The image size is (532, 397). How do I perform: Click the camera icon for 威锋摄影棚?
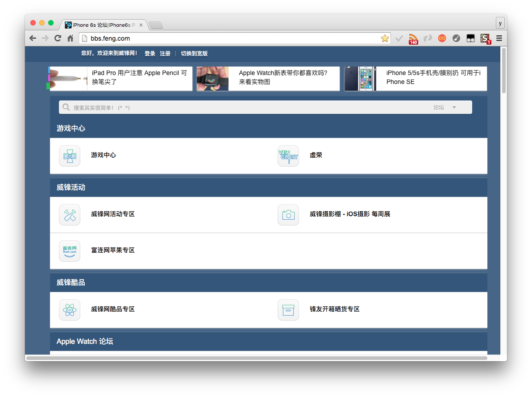(288, 215)
